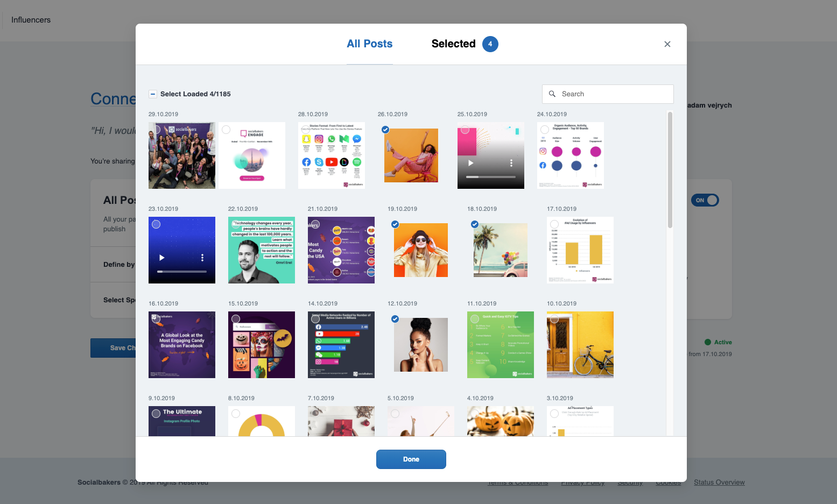Uncheck the 18.10.2019 palm tree post
This screenshot has width=837, height=504.
pyautogui.click(x=475, y=224)
